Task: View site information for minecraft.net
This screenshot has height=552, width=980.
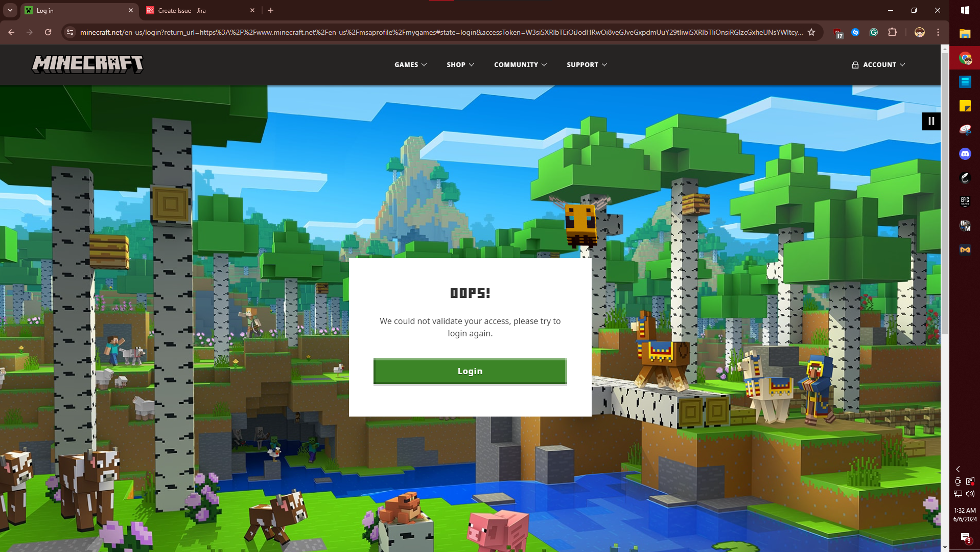Action: point(70,32)
